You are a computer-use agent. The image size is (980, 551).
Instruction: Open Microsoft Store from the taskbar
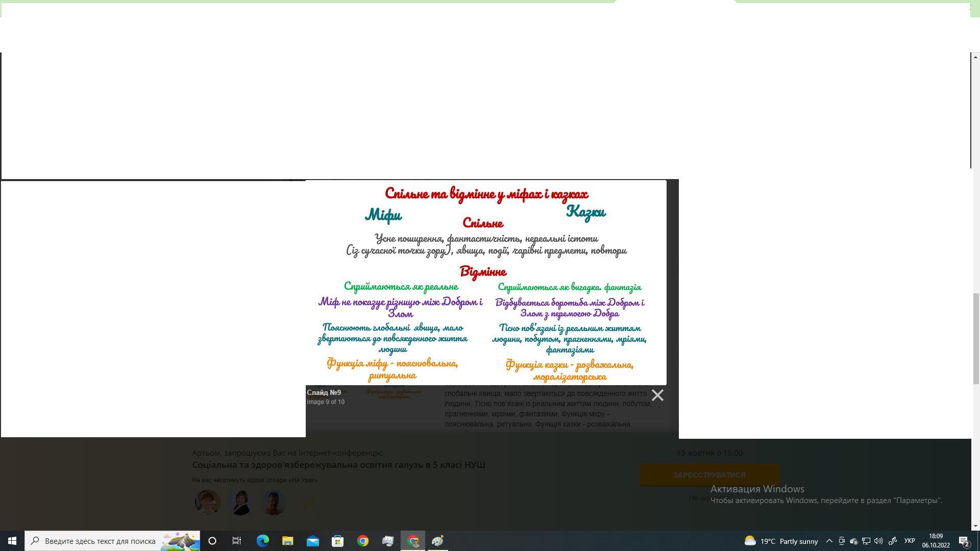337,541
